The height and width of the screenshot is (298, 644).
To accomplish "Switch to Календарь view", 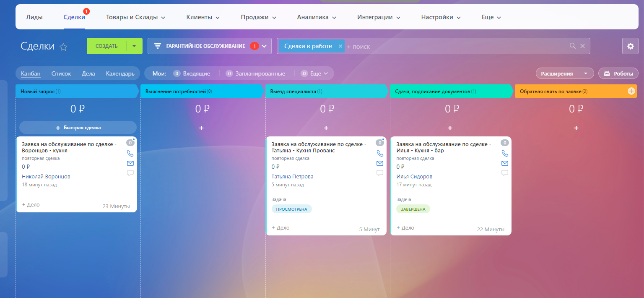I will pos(120,73).
